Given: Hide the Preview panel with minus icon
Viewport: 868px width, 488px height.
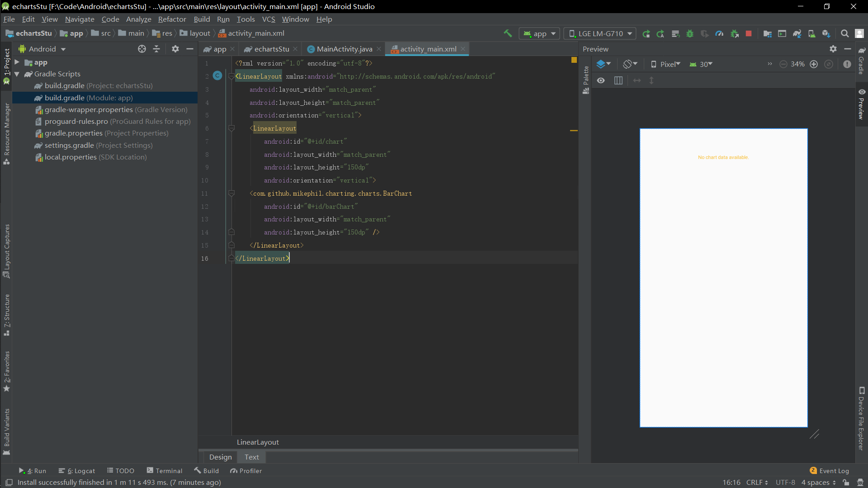Looking at the screenshot, I should [x=848, y=49].
